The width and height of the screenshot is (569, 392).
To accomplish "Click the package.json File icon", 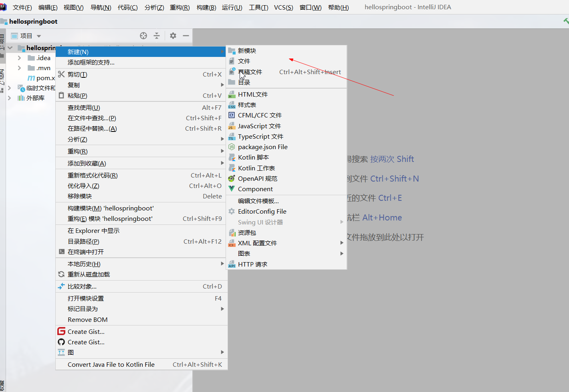I will click(x=232, y=147).
